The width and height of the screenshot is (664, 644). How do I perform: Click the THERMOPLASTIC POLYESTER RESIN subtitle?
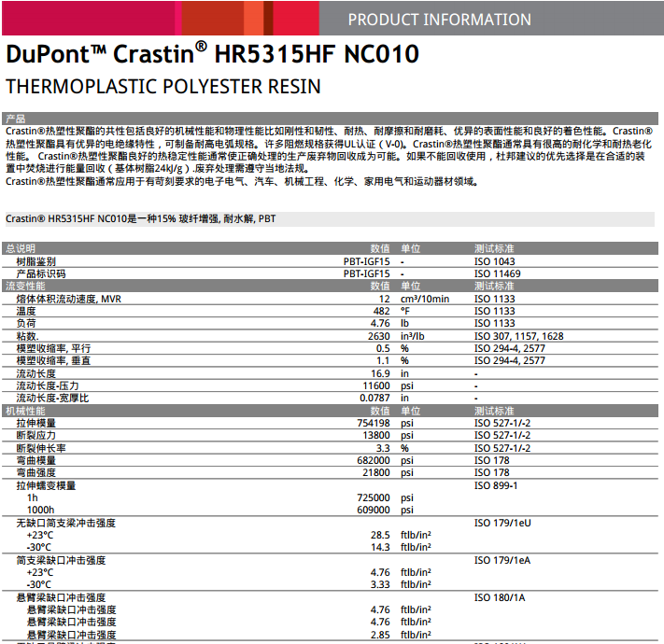[x=163, y=87]
